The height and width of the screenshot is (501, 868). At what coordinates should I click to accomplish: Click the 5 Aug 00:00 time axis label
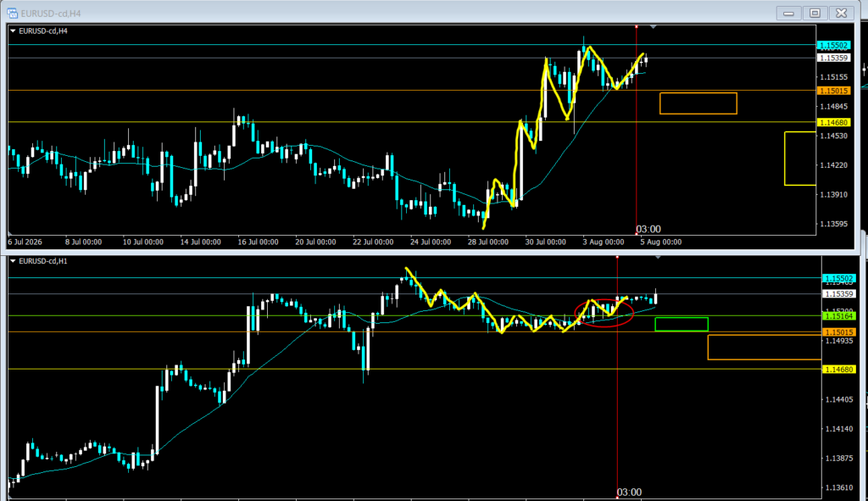(x=661, y=242)
